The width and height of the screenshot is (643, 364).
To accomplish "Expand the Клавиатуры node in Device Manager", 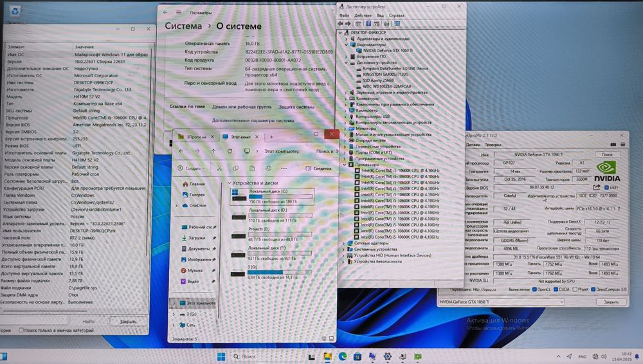I will tap(346, 98).
